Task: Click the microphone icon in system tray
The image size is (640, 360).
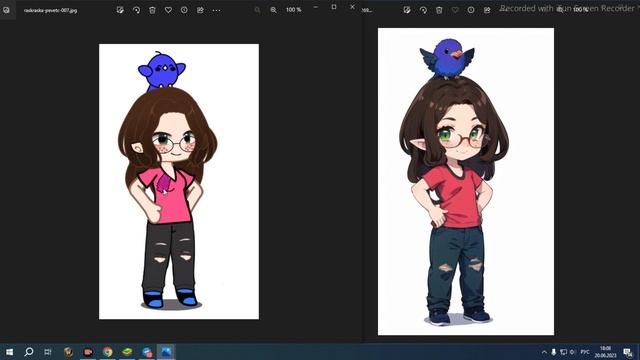Action: 554,352
